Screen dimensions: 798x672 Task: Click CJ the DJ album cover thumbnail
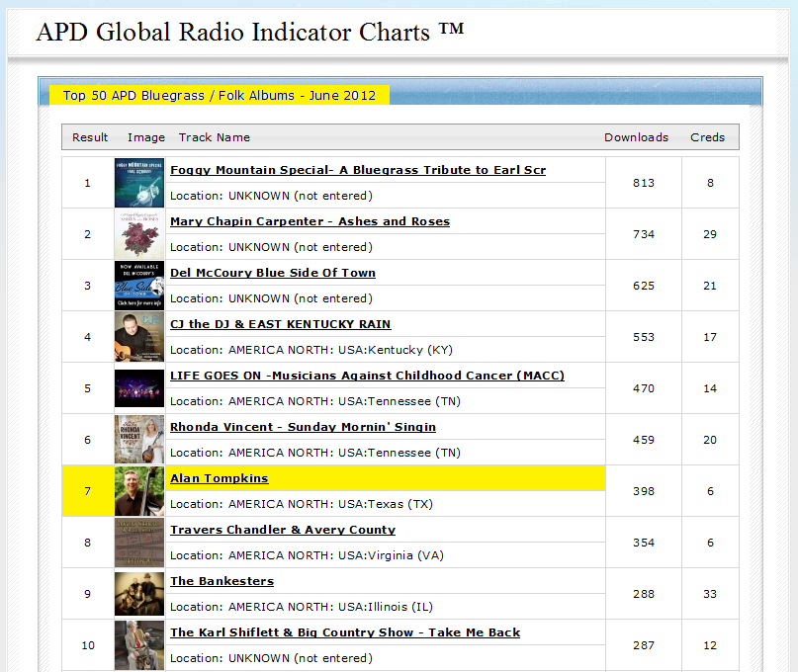coord(139,337)
